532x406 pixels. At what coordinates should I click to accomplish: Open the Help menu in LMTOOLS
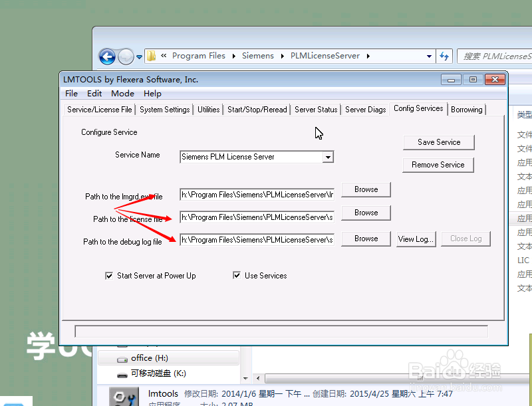tap(152, 94)
